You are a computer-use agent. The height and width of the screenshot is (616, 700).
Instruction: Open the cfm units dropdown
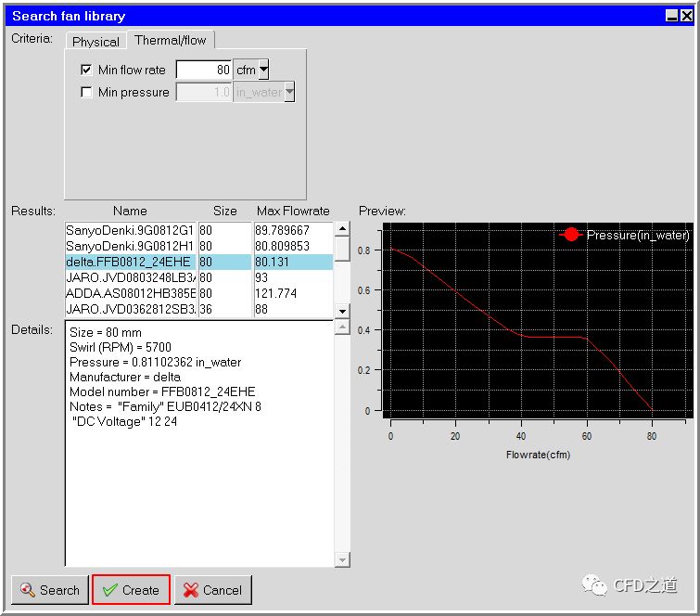click(264, 70)
